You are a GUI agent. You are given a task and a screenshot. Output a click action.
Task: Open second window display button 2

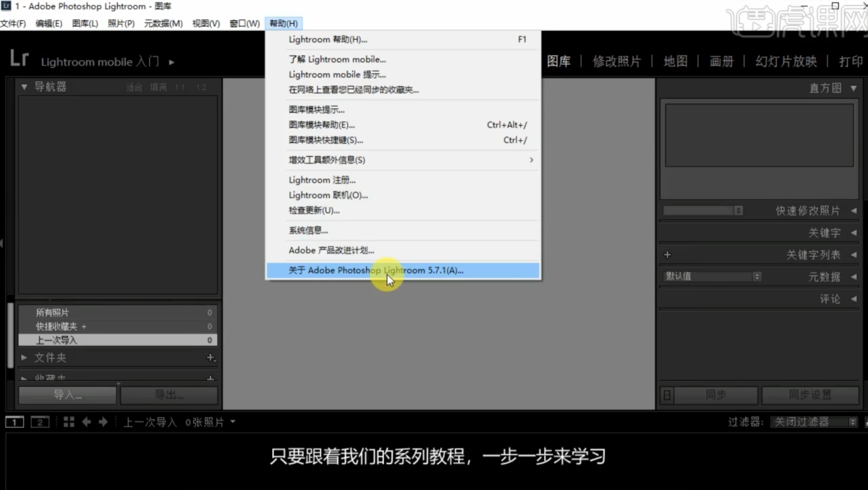point(40,422)
